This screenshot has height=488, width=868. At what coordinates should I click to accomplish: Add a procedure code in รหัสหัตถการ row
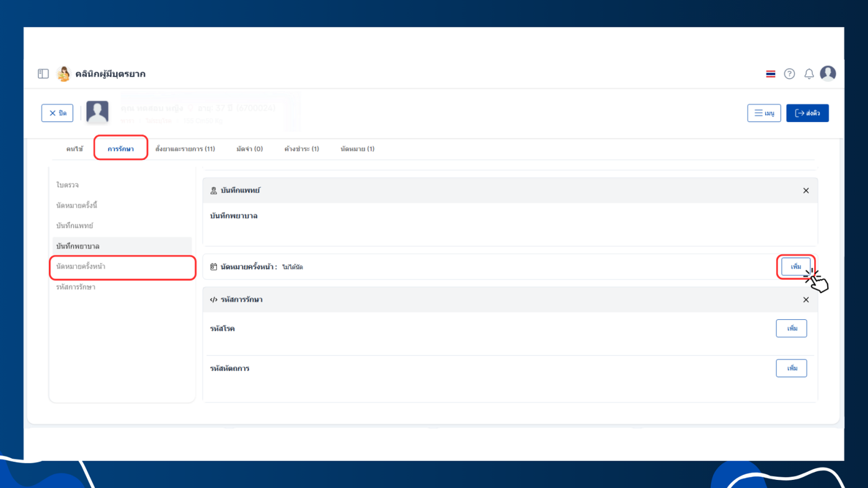(x=792, y=368)
